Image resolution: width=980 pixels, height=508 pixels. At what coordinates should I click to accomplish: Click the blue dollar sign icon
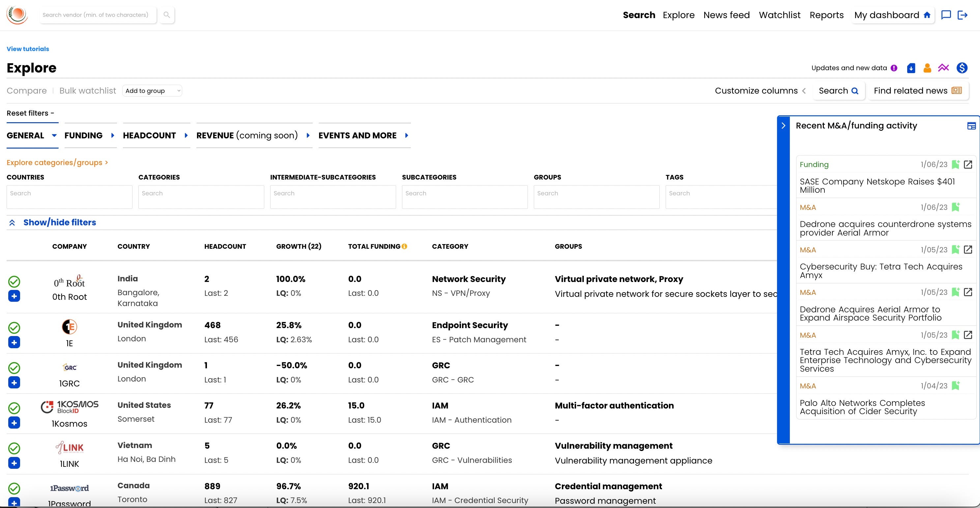(x=962, y=68)
